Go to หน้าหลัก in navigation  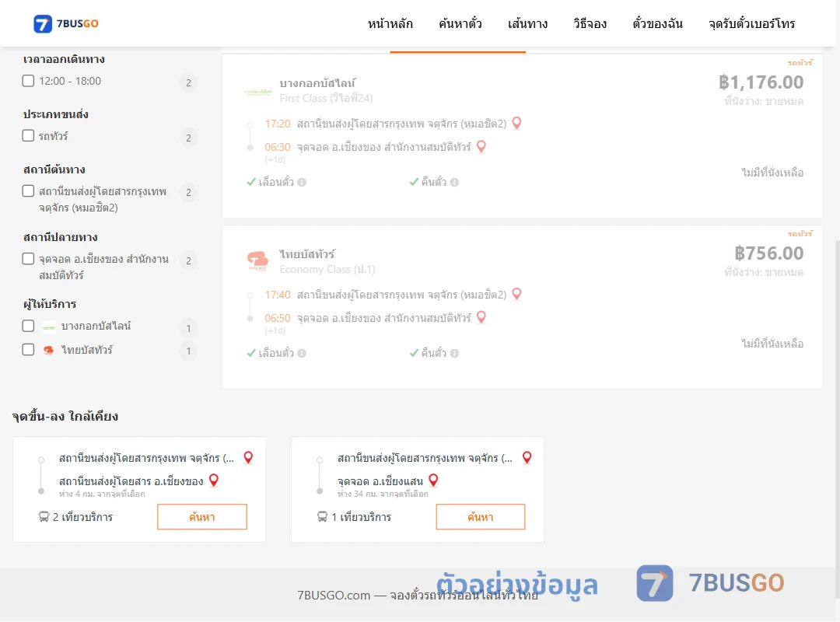(390, 23)
